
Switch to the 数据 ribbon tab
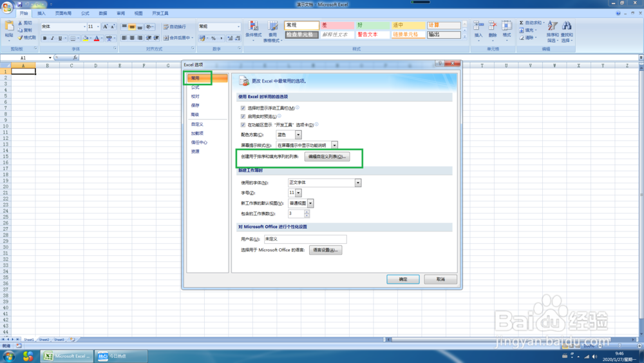[x=102, y=14]
